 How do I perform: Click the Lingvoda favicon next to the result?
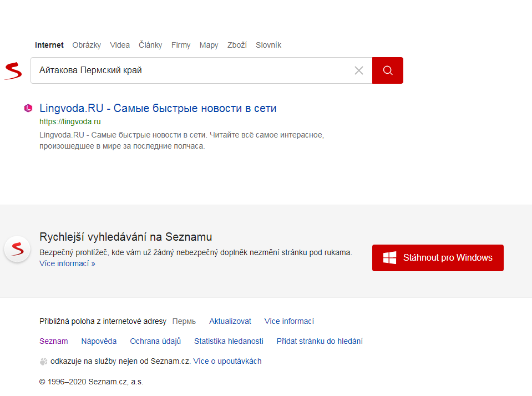coord(28,108)
